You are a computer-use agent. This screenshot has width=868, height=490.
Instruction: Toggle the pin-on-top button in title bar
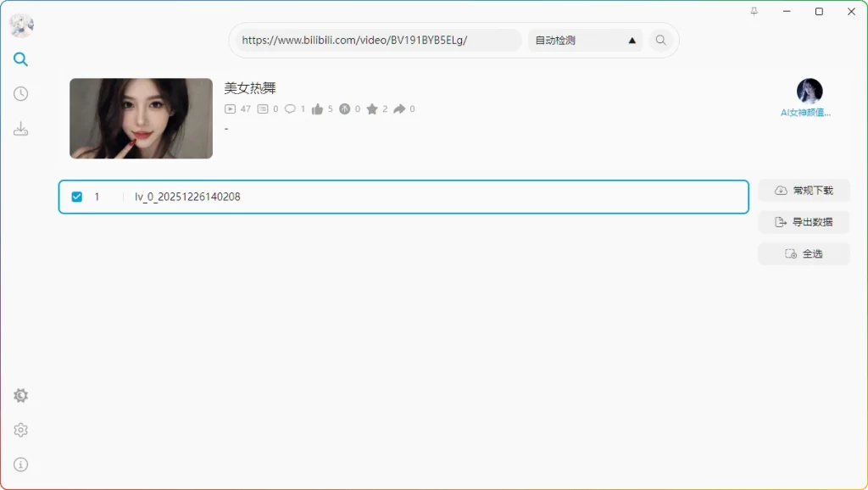(x=753, y=12)
